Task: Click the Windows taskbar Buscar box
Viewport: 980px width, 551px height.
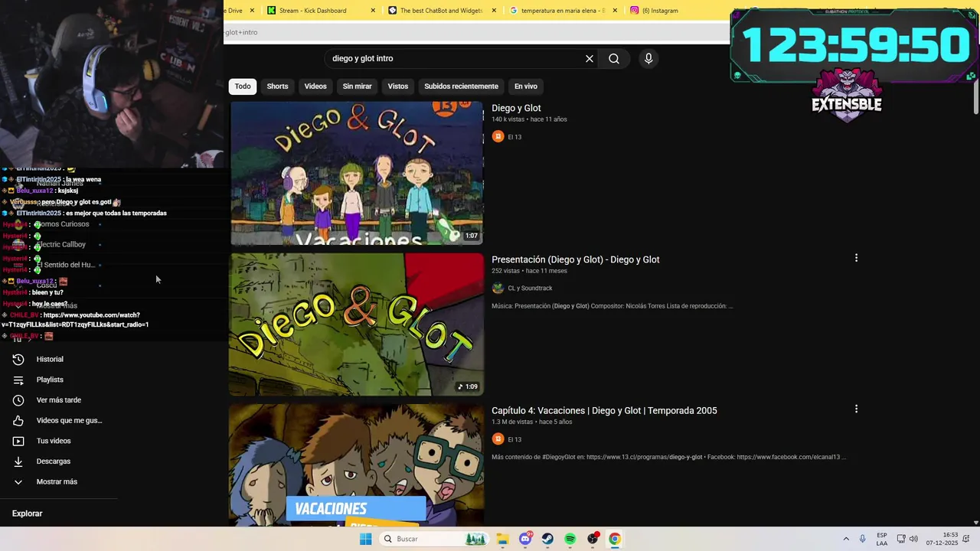Action: click(435, 539)
